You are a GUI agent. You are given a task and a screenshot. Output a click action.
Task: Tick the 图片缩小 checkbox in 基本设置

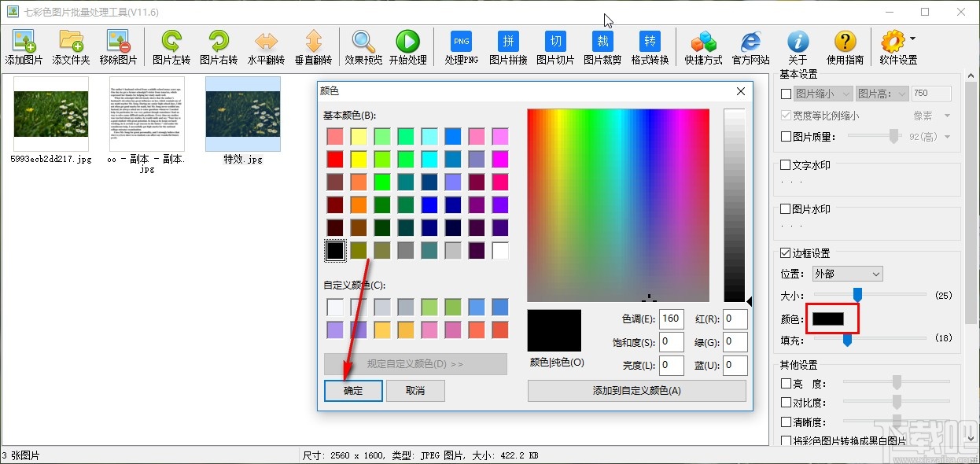(x=786, y=94)
